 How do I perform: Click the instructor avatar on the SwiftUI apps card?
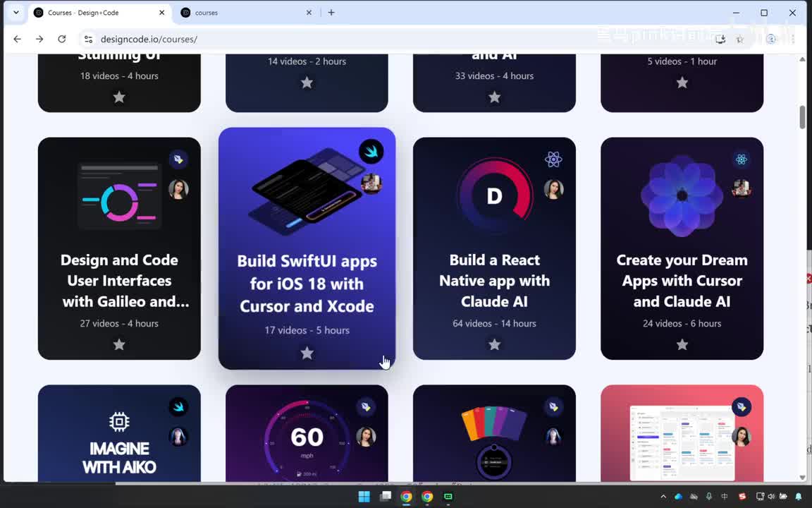pyautogui.click(x=371, y=183)
